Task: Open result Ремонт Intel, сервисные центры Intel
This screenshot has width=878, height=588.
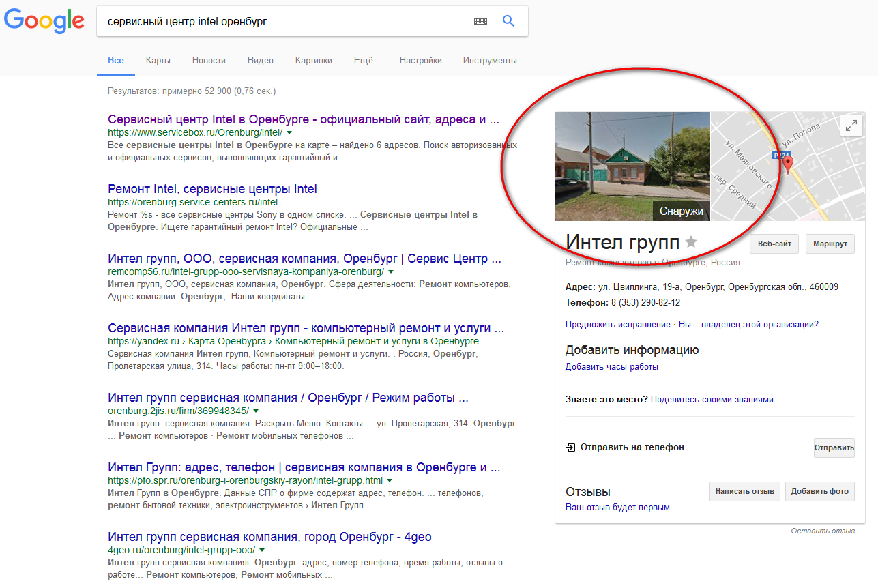Action: [x=212, y=189]
